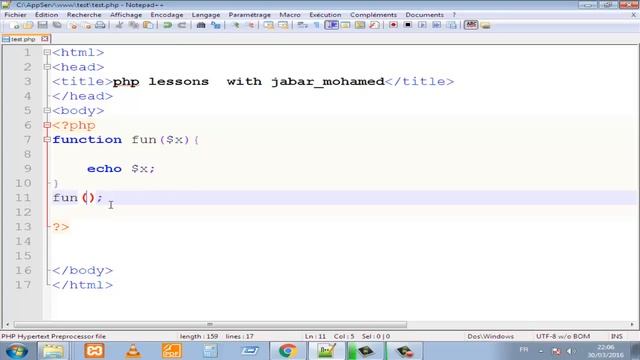Open Replace dialog from toolbar icon
Image resolution: width=640 pixels, height=360 pixels.
click(x=216, y=25)
